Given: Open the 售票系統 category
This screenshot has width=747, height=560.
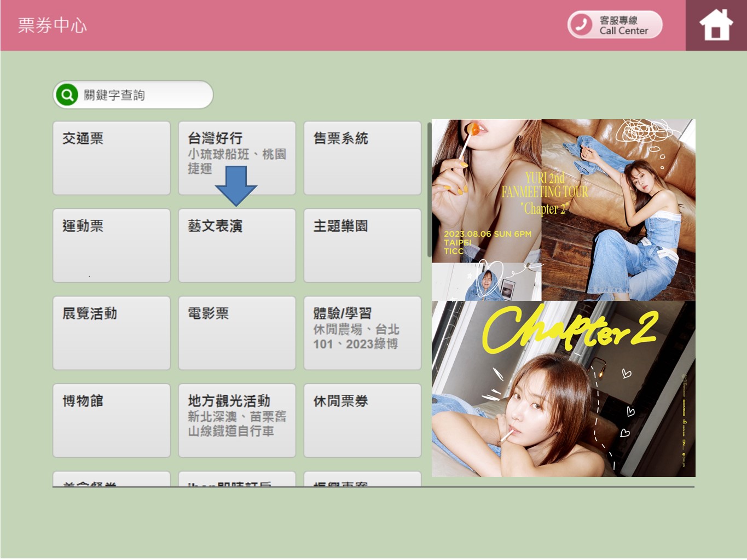Looking at the screenshot, I should click(x=362, y=158).
